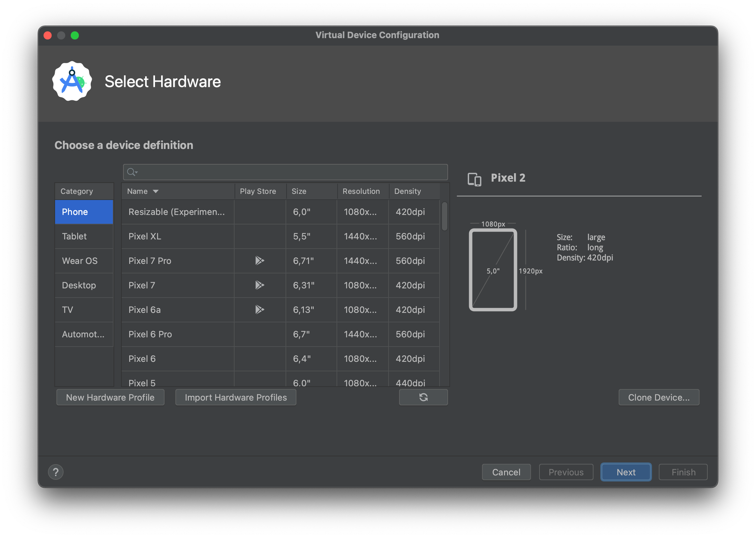
Task: Choose the Automotive category
Action: (x=84, y=334)
